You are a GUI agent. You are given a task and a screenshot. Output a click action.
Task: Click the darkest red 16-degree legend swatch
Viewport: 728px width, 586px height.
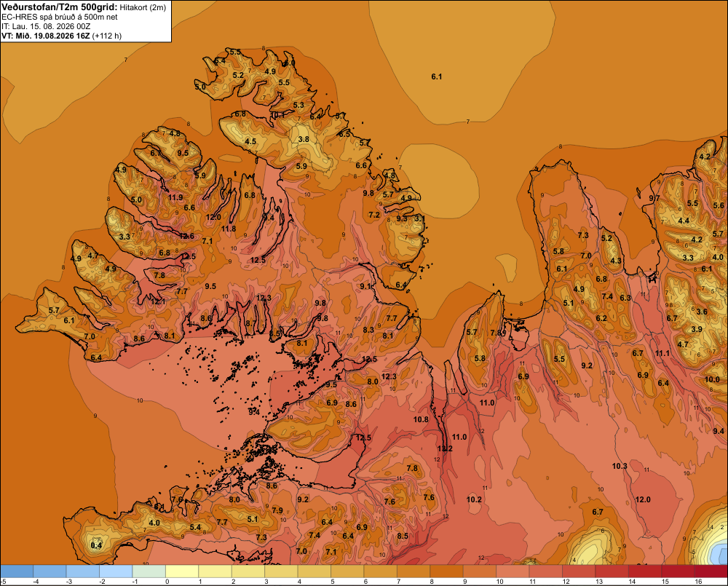[711, 571]
